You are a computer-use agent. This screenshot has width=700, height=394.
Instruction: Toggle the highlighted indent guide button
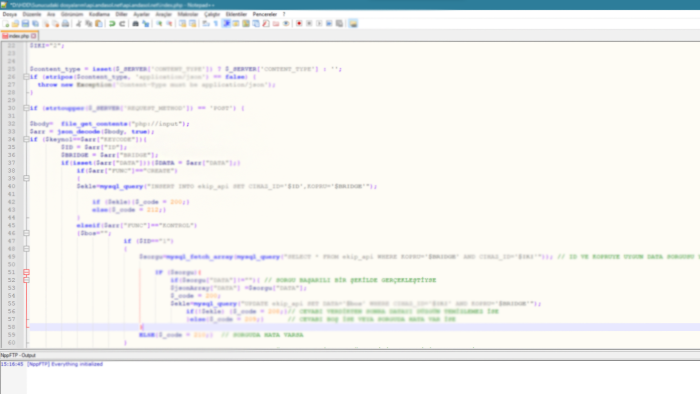226,23
